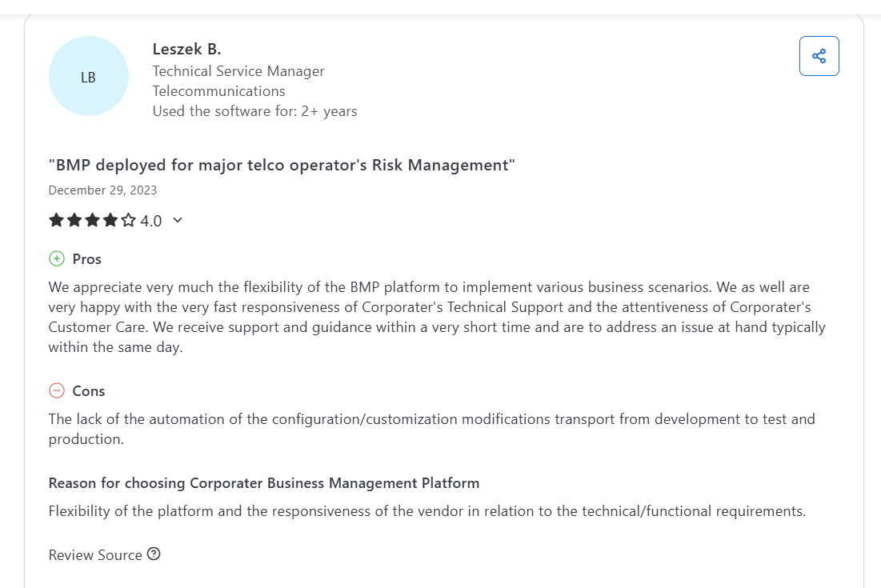The width and height of the screenshot is (881, 588).
Task: Open the Review Source help question icon
Action: point(154,554)
